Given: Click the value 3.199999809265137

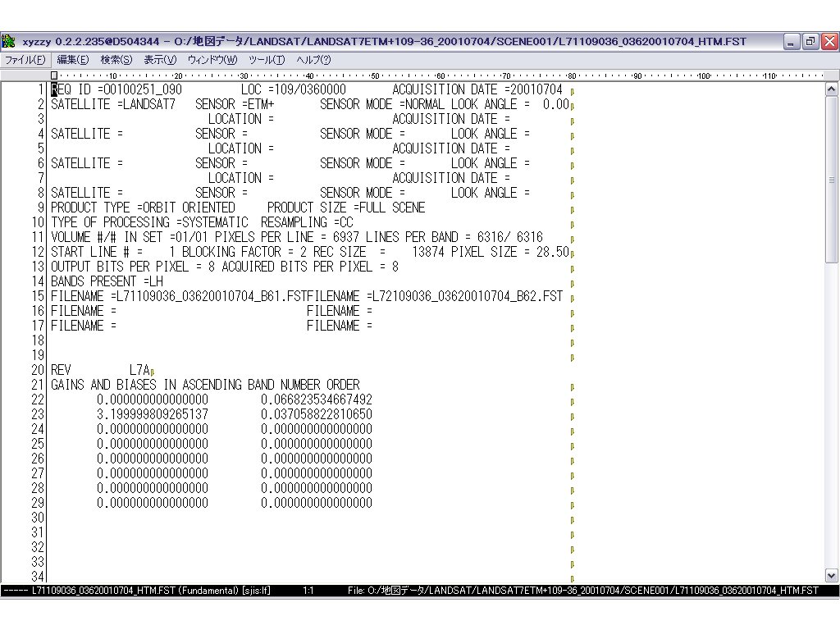Looking at the screenshot, I should click(x=153, y=414).
